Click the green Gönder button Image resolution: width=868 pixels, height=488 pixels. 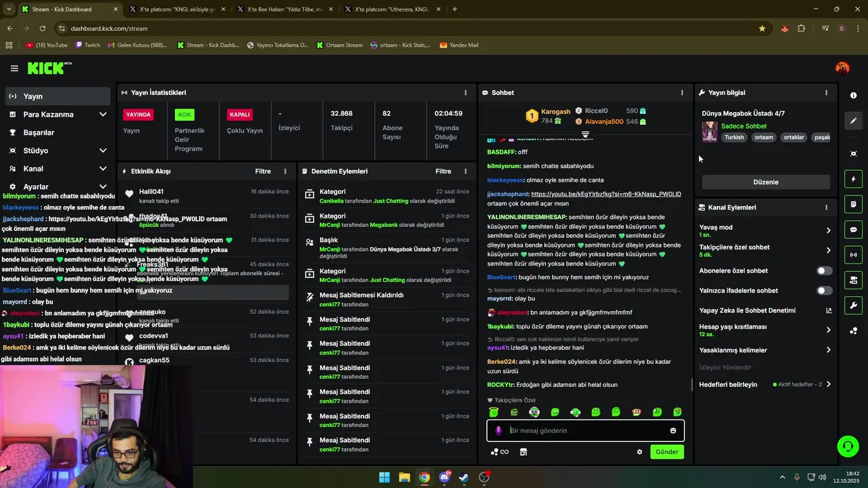667,452
